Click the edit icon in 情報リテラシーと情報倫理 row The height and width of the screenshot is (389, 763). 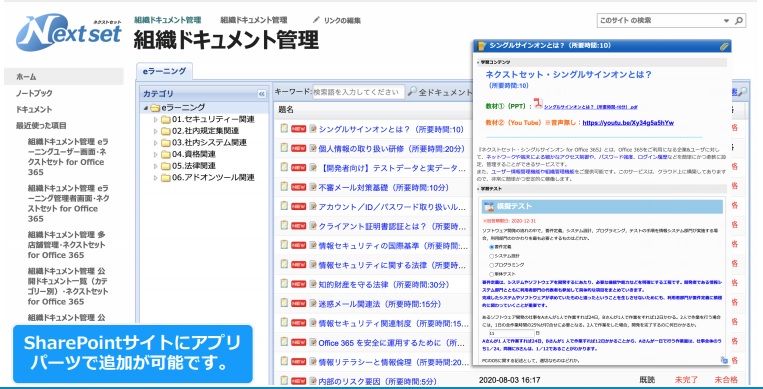(313, 362)
